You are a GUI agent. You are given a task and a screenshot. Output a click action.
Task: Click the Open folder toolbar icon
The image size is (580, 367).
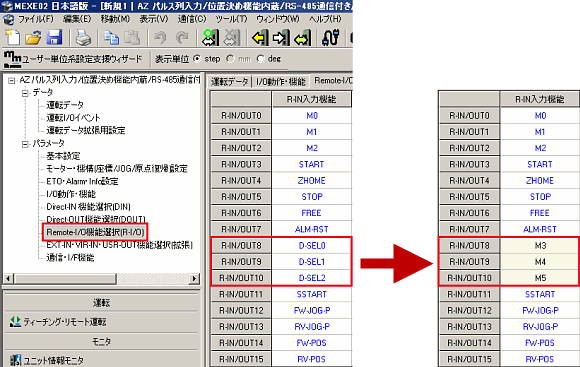(x=33, y=37)
